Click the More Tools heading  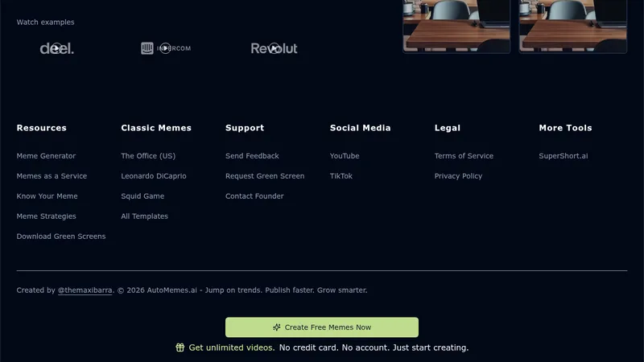tap(566, 128)
